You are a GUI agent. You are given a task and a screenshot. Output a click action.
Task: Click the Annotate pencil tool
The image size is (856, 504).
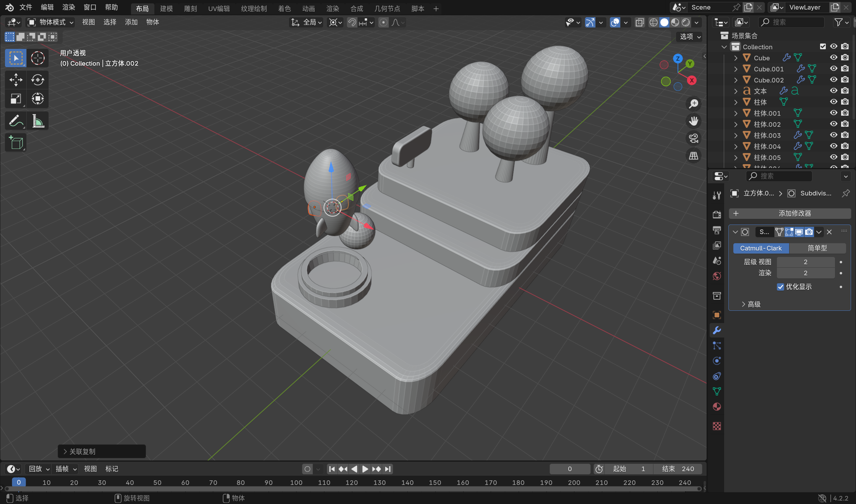[16, 121]
